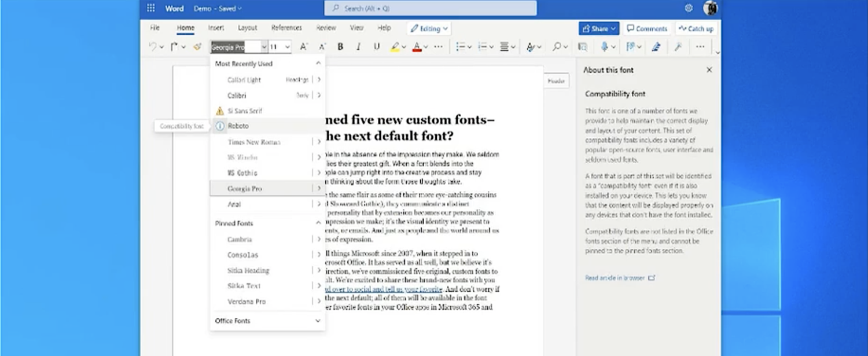
Task: Close the About this font pane
Action: point(709,69)
